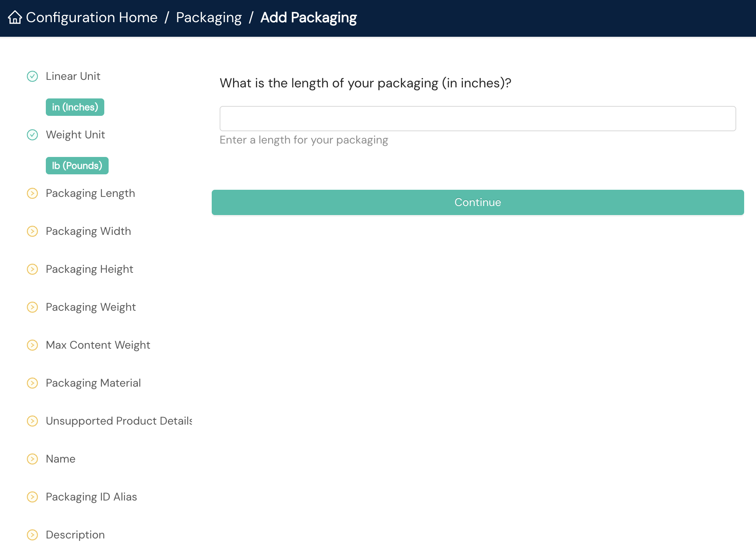Image resolution: width=756 pixels, height=559 pixels.
Task: Click the packaging length input field
Action: point(477,118)
